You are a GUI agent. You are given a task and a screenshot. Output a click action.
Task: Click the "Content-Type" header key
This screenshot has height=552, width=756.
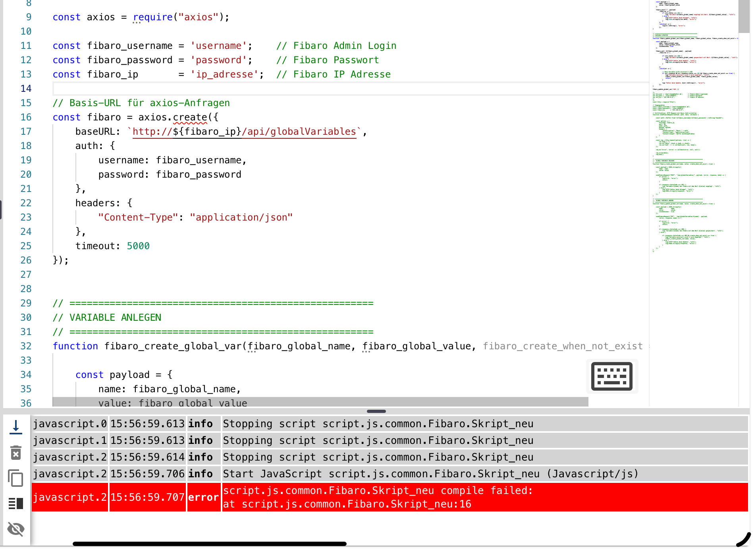point(138,217)
